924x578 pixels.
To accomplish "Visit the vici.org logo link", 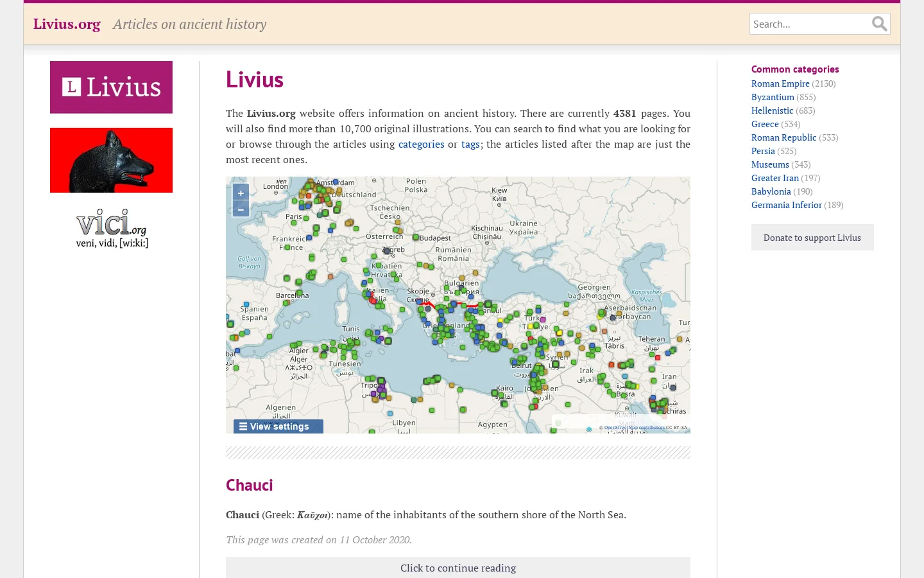I will coord(112,228).
